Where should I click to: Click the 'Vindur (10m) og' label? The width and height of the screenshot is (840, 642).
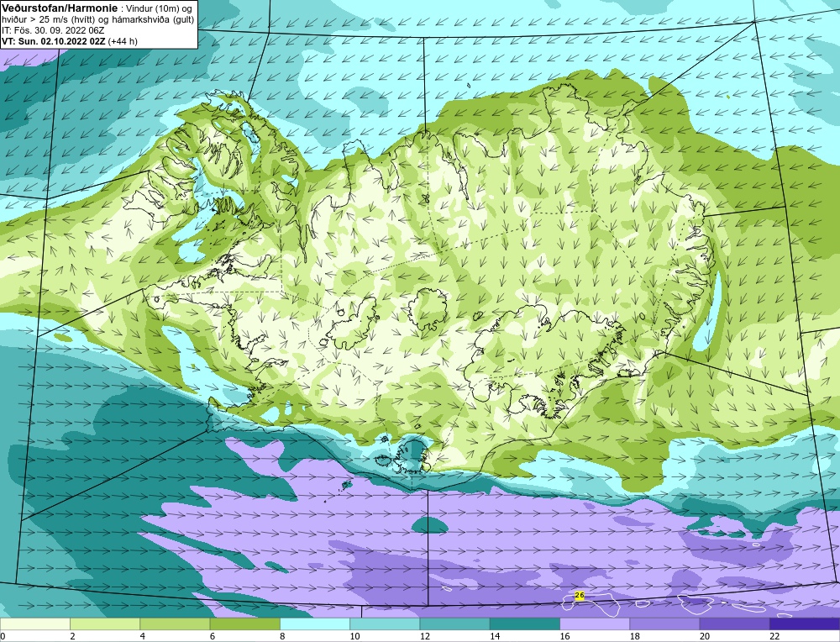160,8
